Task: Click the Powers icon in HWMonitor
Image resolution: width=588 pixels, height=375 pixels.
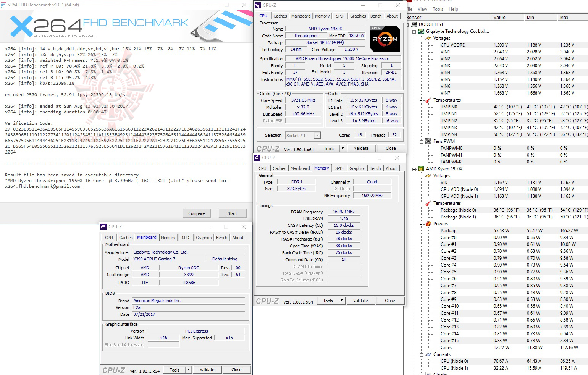Action: [428, 223]
